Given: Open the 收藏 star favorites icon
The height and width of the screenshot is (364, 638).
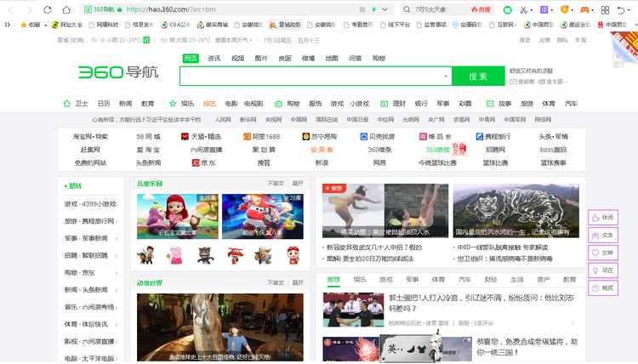Looking at the screenshot, I should pos(24,25).
